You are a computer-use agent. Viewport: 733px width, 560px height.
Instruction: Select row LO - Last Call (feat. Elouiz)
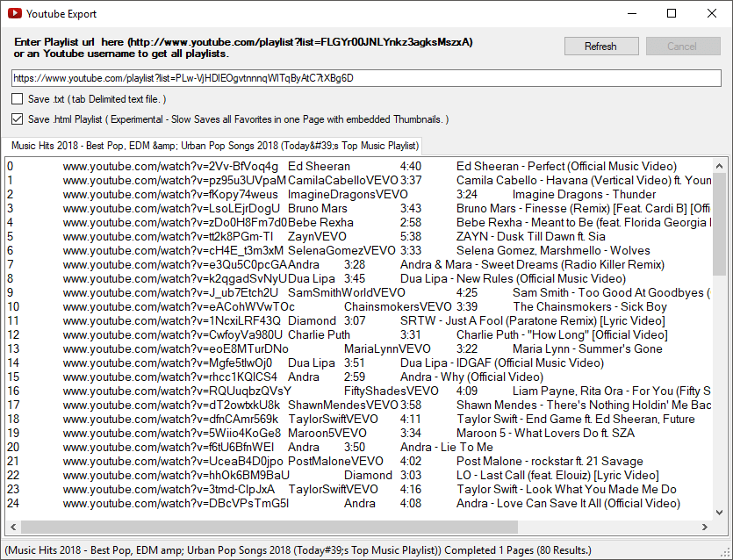click(359, 475)
